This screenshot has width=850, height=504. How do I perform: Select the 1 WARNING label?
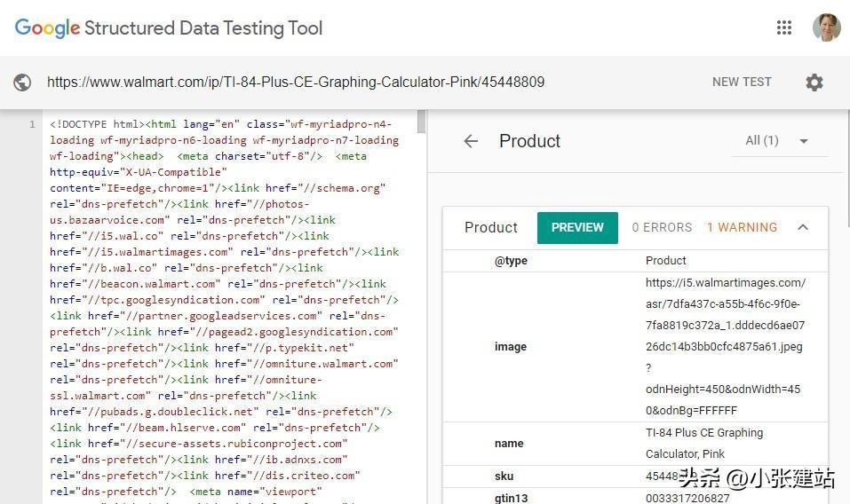[x=742, y=227]
